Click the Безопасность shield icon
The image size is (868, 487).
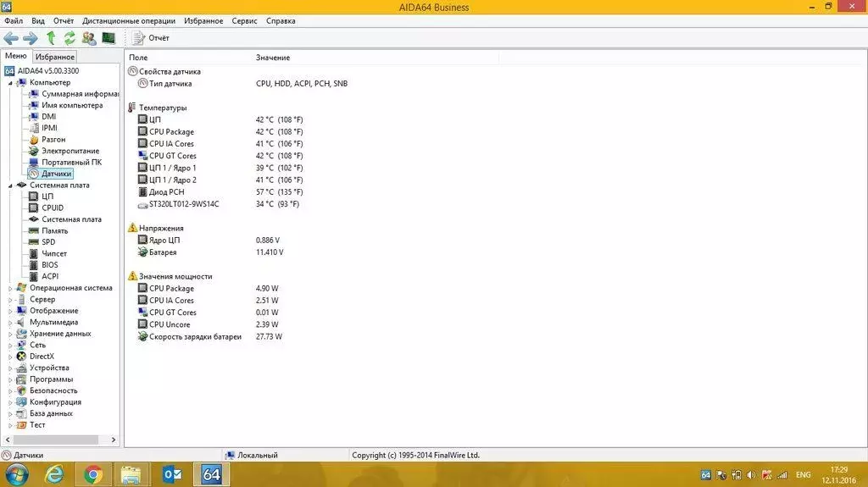click(21, 390)
